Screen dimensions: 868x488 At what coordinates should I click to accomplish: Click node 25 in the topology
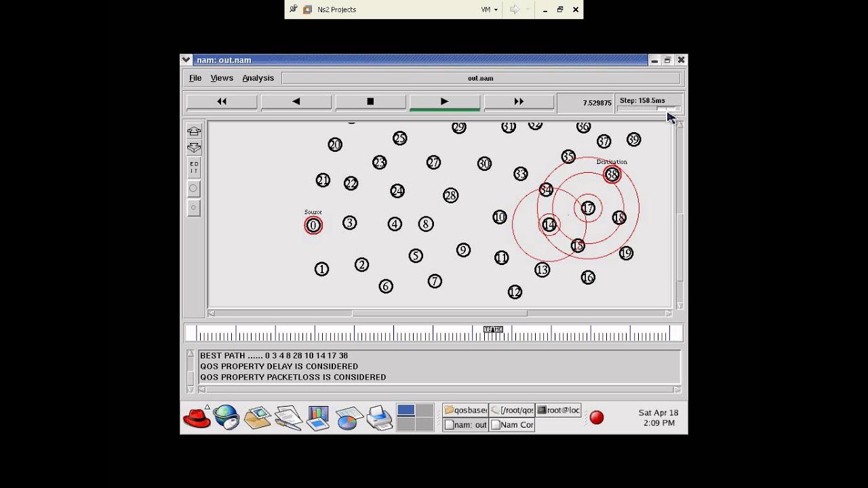399,138
